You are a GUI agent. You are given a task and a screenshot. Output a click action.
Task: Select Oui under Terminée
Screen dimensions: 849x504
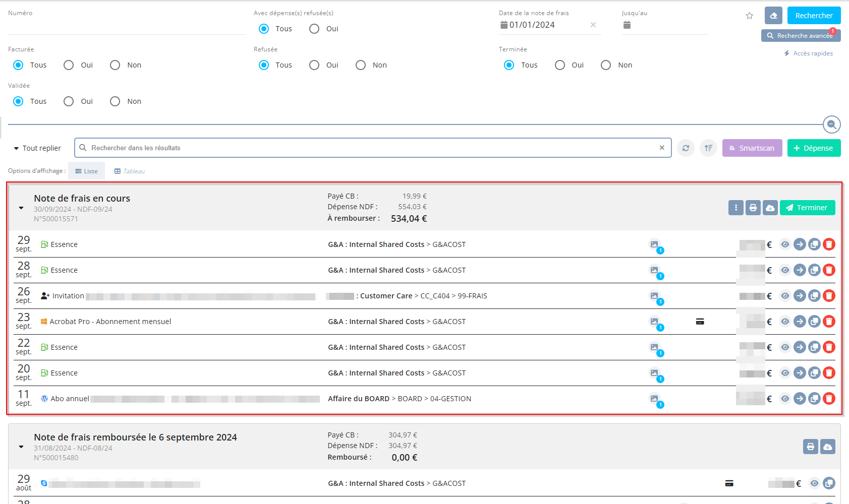tap(560, 65)
